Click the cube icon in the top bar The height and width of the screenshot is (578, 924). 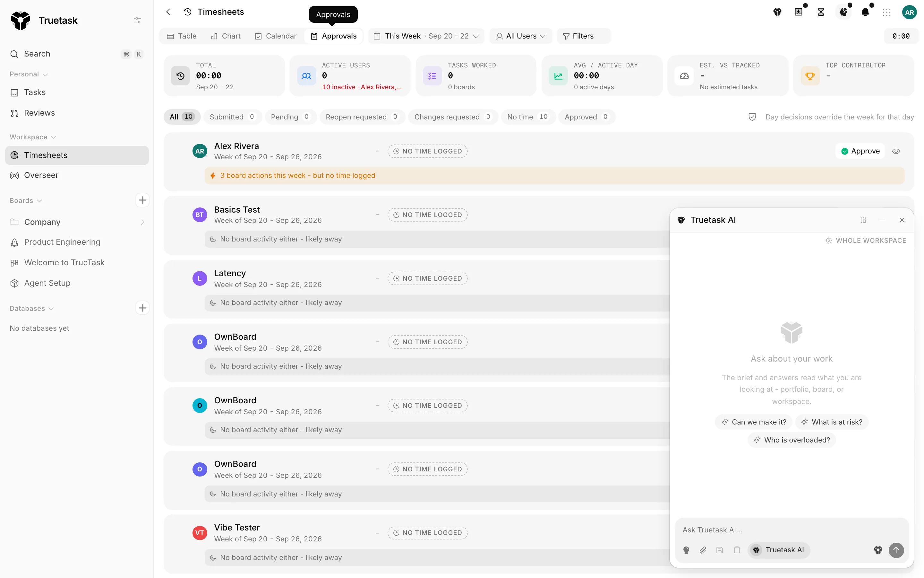click(x=777, y=12)
